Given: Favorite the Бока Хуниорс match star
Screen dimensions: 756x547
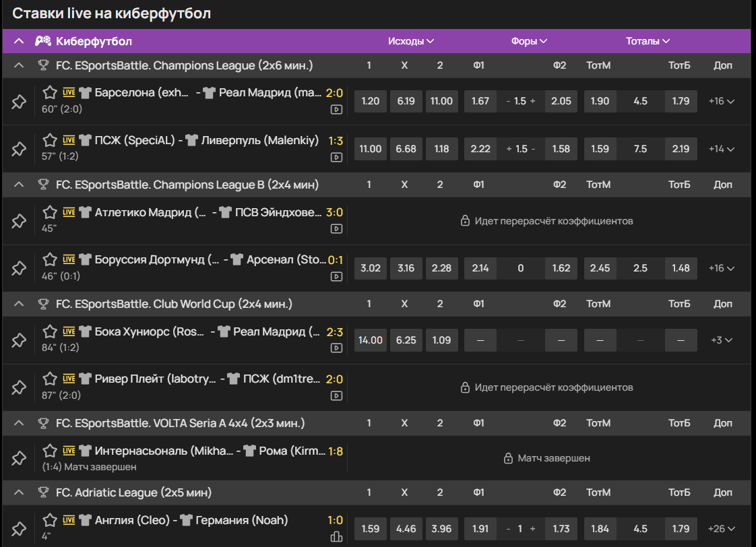Looking at the screenshot, I should pyautogui.click(x=50, y=331).
